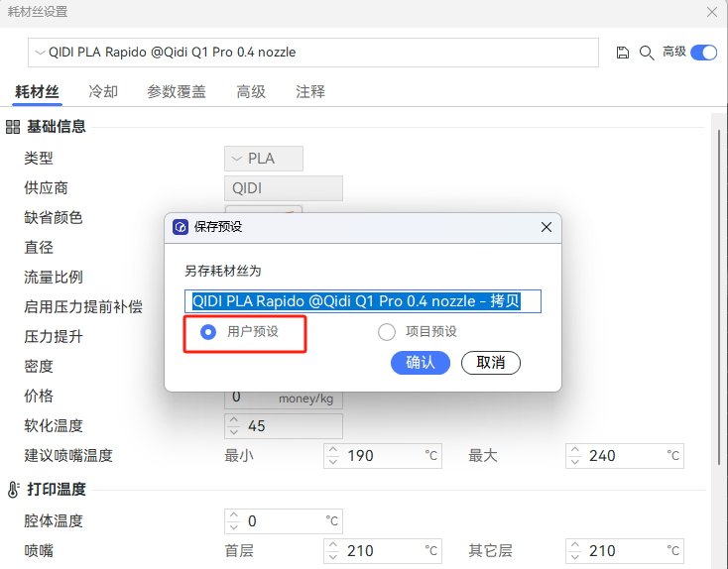Click the preset name text field
Viewport: 728px width, 569px height.
tap(363, 301)
